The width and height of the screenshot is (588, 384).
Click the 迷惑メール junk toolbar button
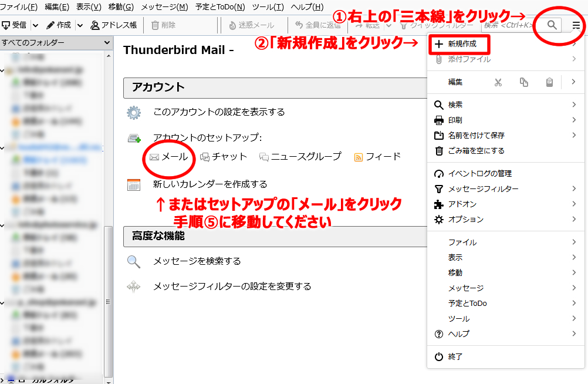tap(251, 25)
